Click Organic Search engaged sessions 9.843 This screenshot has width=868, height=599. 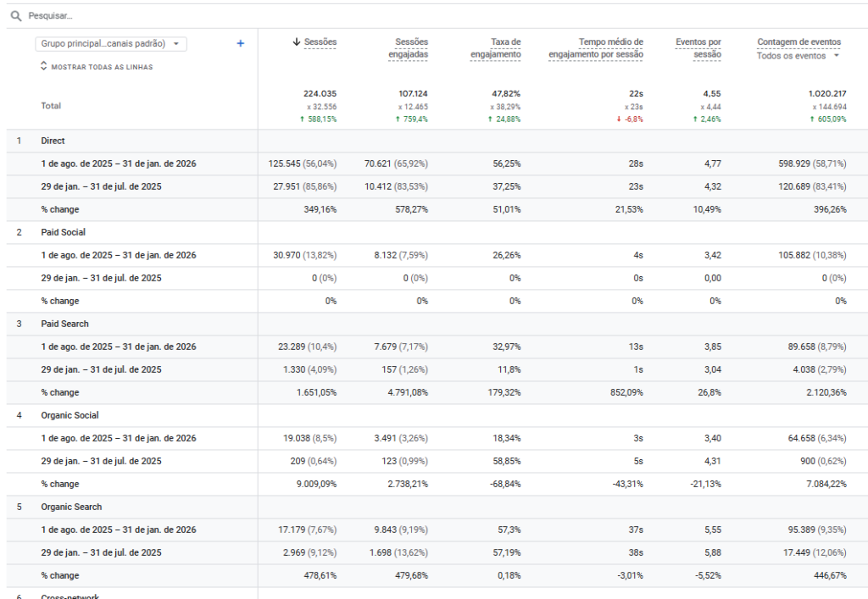(x=386, y=530)
